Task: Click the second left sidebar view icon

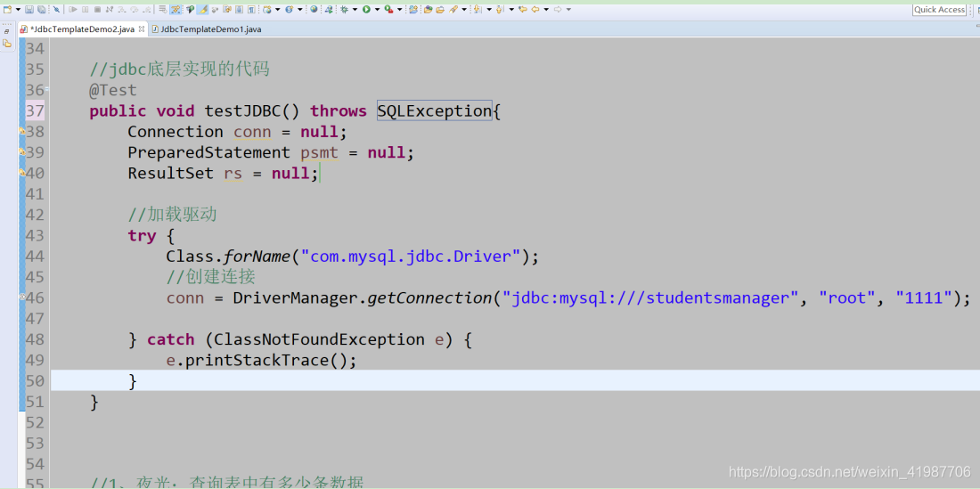Action: [x=7, y=43]
